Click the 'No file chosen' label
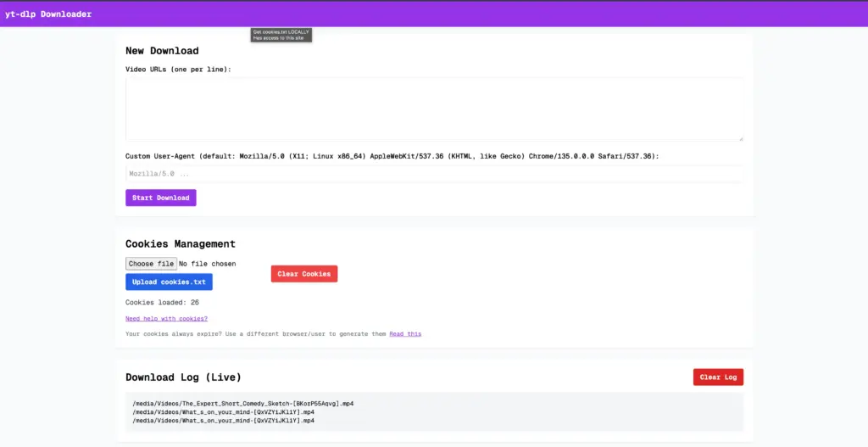Screen dimensions: 868x447 (x=207, y=264)
